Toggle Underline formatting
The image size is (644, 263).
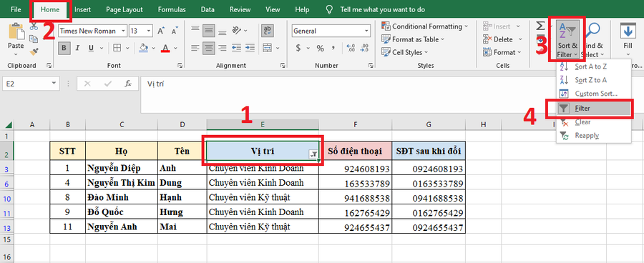(91, 48)
